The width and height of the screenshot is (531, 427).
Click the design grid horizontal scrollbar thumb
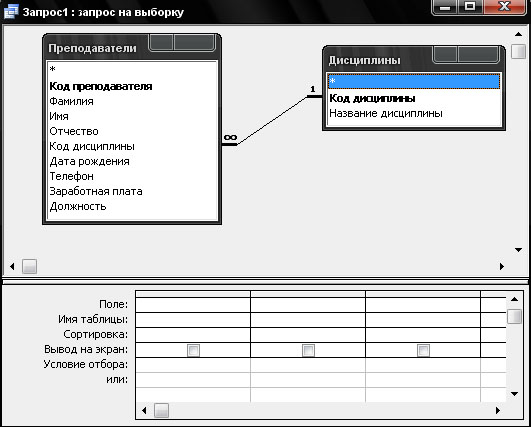[162, 410]
